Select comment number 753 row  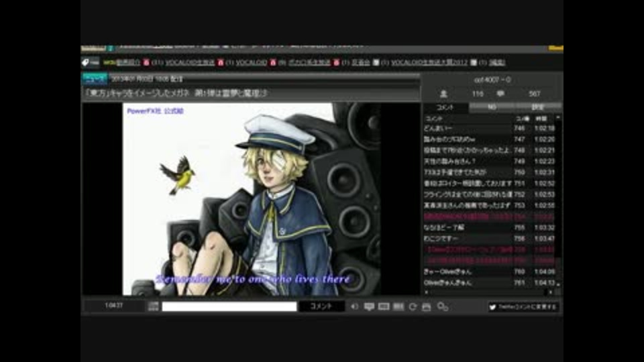pyautogui.click(x=489, y=205)
